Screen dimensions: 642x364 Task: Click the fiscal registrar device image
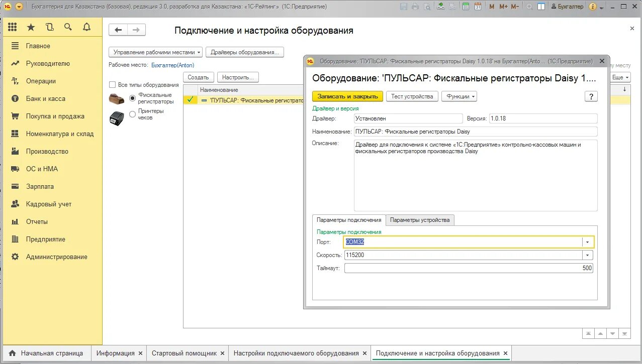tap(117, 99)
